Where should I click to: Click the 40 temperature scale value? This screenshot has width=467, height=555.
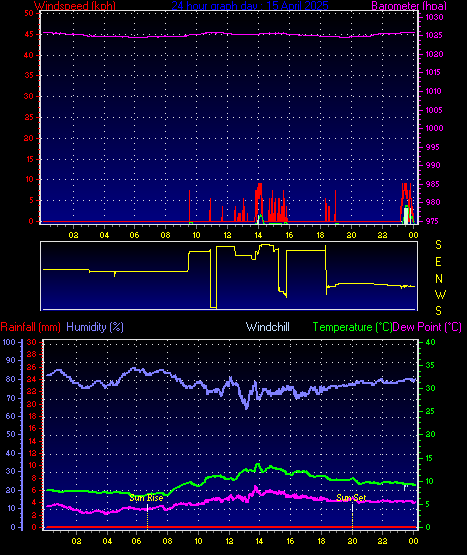pyautogui.click(x=430, y=342)
